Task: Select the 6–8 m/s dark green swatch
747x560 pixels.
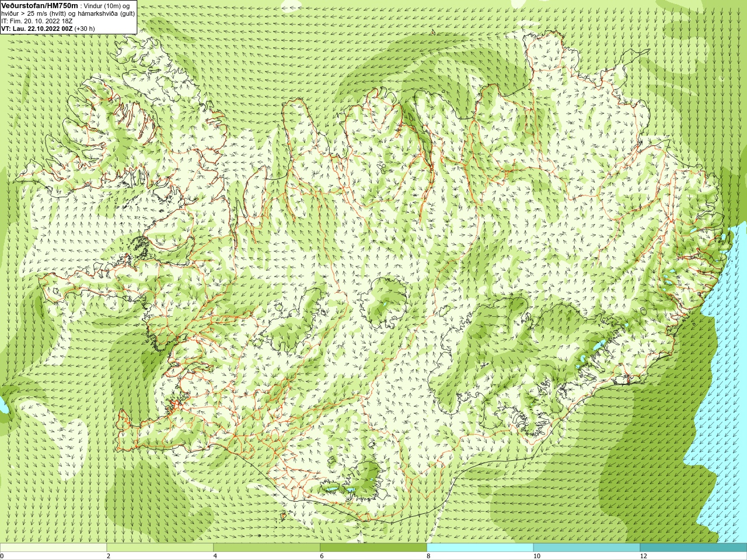Action: coord(373,548)
